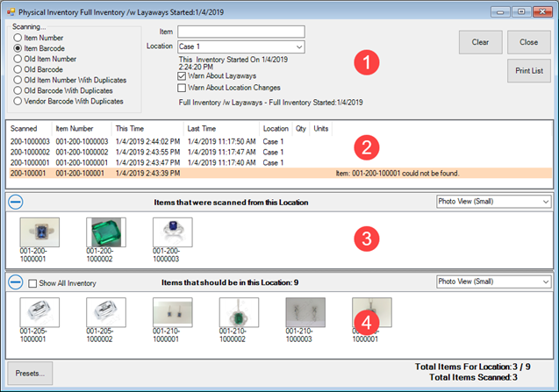Image resolution: width=559 pixels, height=392 pixels.
Task: Click the earrings photo 001-210-1000001
Action: [x=172, y=312]
